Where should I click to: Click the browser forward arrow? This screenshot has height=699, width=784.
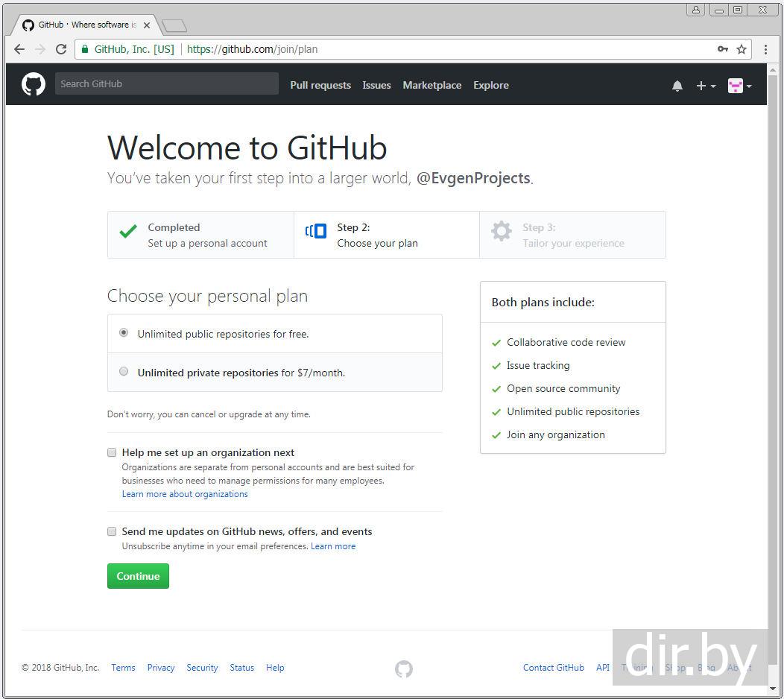[40, 49]
